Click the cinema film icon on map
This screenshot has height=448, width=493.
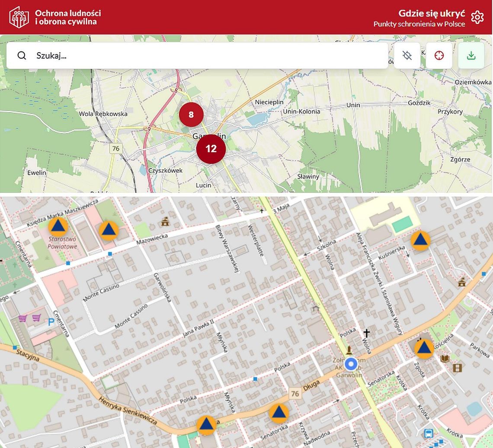457,368
